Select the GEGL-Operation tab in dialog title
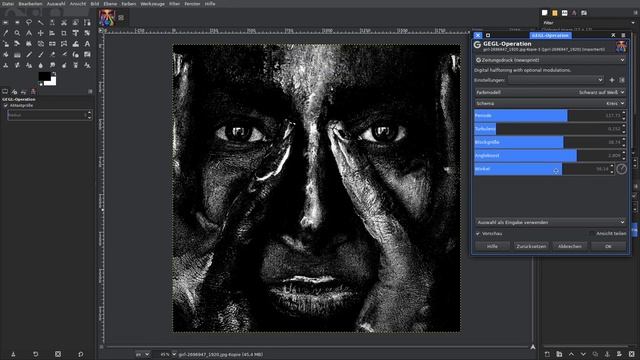 pyautogui.click(x=550, y=36)
